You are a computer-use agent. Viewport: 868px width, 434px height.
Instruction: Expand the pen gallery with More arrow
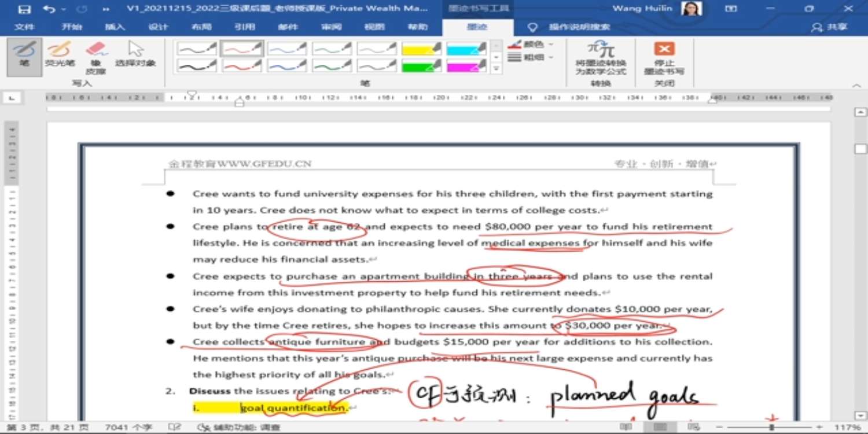pos(496,68)
